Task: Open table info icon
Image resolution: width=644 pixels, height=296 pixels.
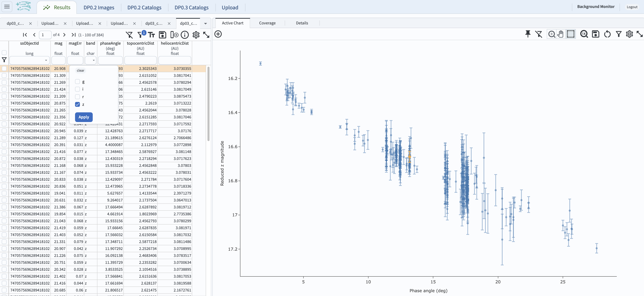Action: coord(185,35)
